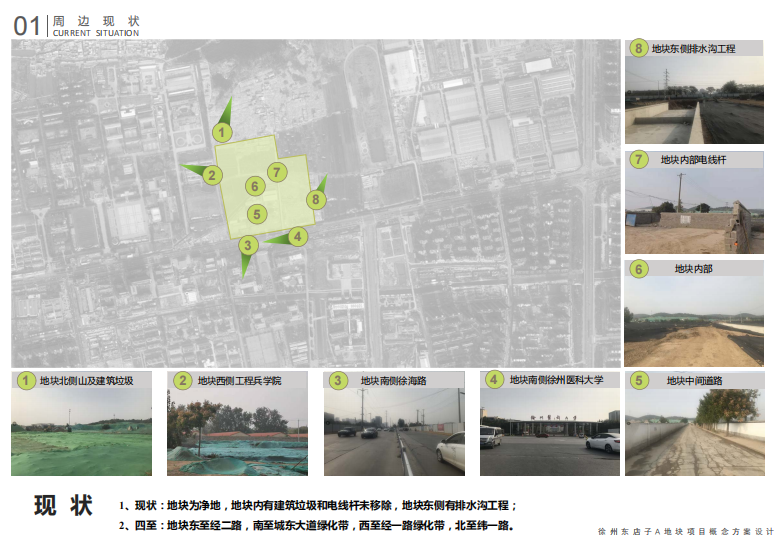Screen dimensions: 780x535
Task: Click the caption 地块西侧工程兵学院
Action: (x=239, y=381)
